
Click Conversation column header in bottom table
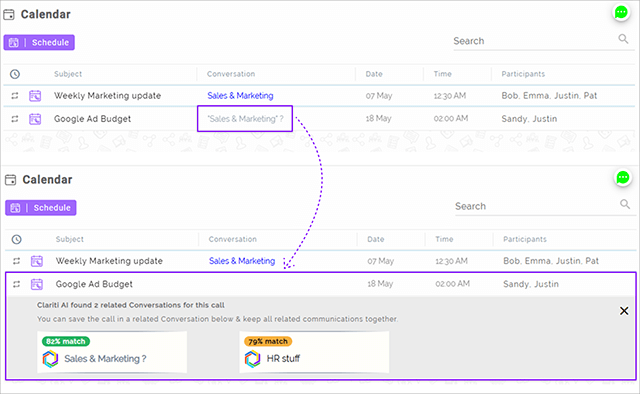point(233,239)
